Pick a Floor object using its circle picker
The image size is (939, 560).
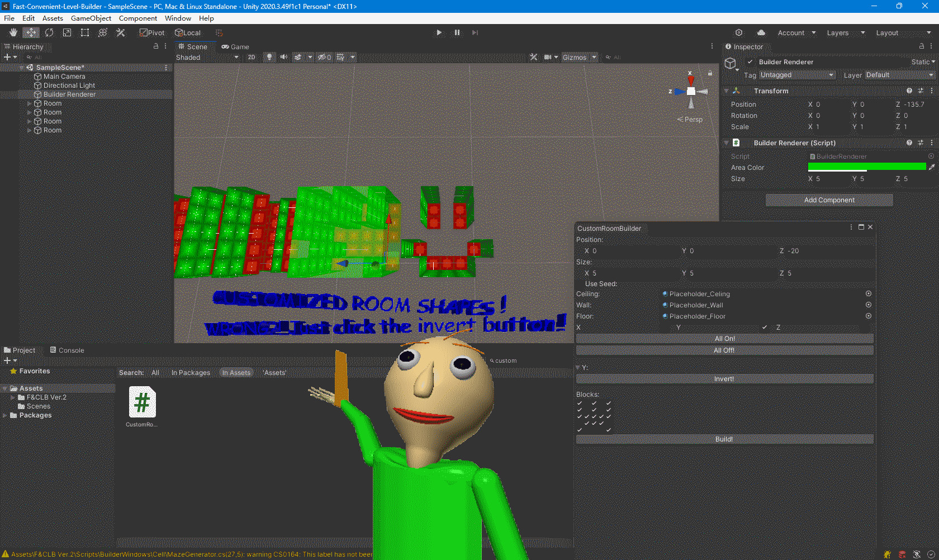pyautogui.click(x=869, y=316)
